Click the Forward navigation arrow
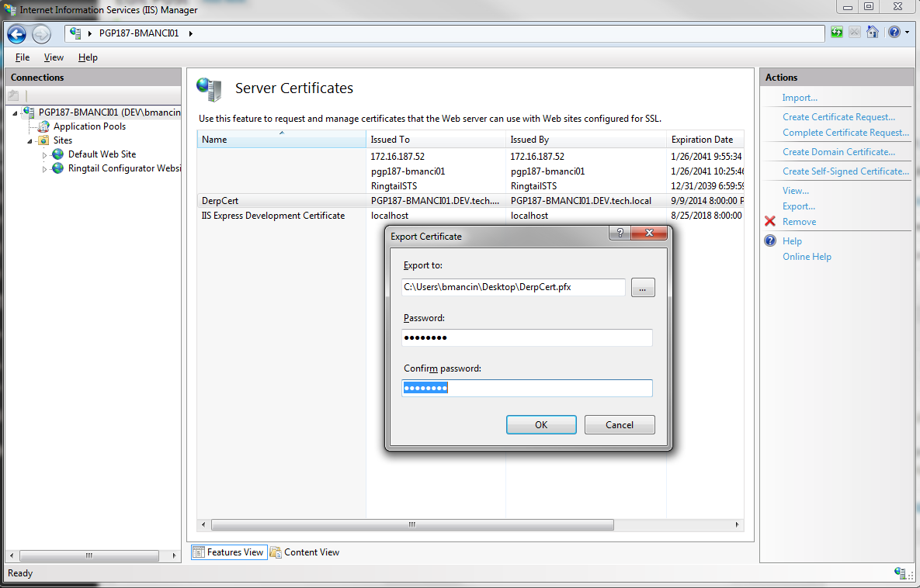Screen dimensions: 920x588 click(41, 34)
